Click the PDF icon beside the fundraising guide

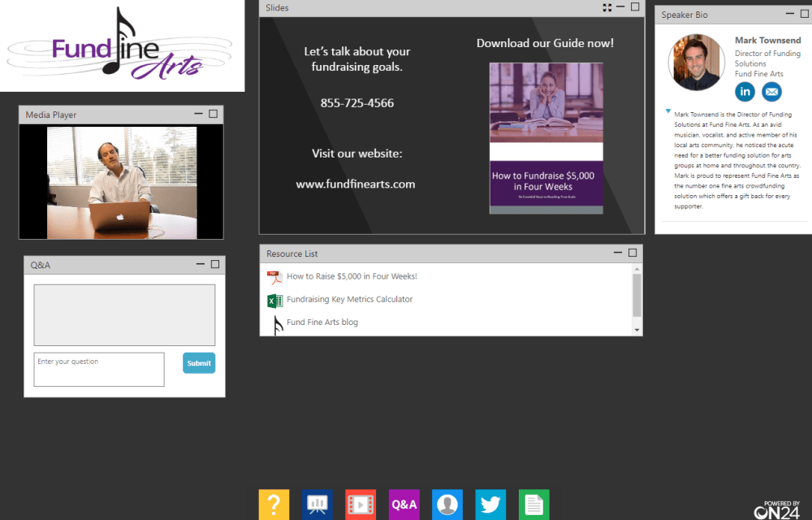pyautogui.click(x=274, y=277)
